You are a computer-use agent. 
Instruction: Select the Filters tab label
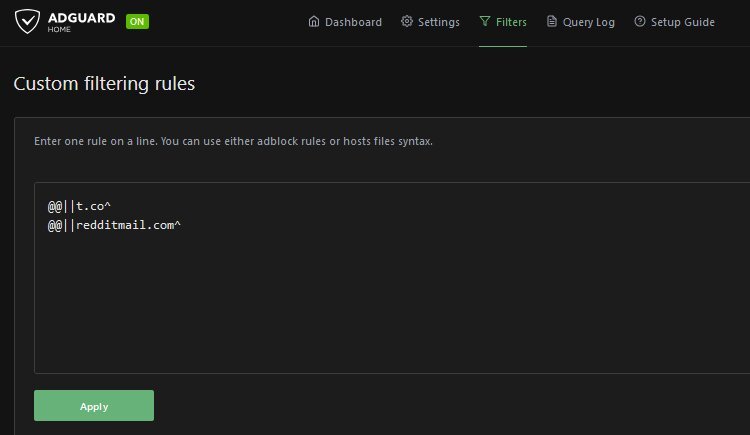coord(511,22)
